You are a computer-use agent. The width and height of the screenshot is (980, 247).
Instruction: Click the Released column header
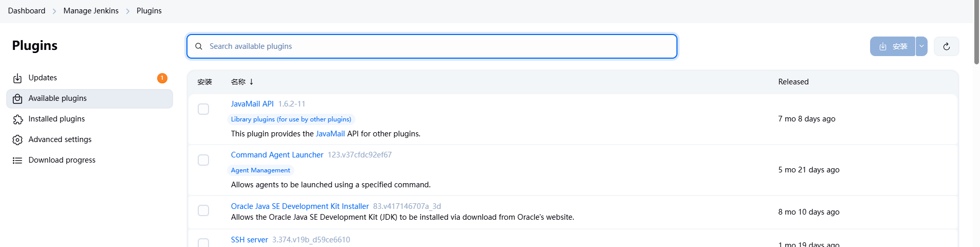click(x=793, y=82)
